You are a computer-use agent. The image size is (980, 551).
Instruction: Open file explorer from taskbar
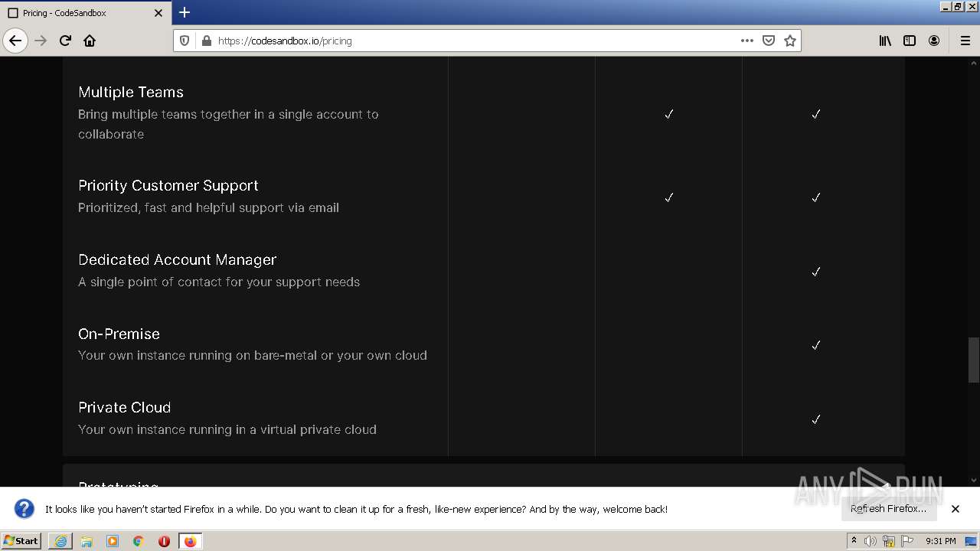click(x=87, y=541)
